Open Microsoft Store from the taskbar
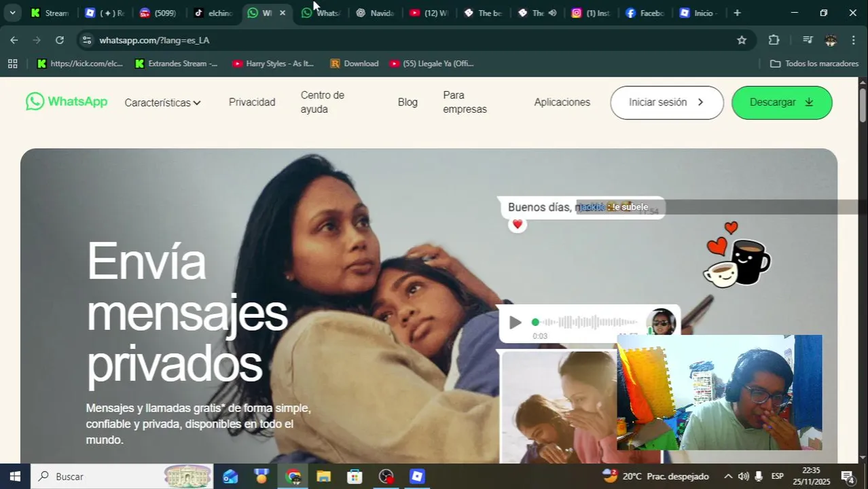The width and height of the screenshot is (868, 489). (x=355, y=476)
